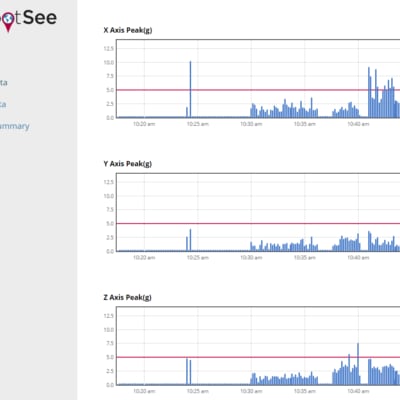Select the 10 g spike in the X Axis chart
Viewport: 400px width, 400px height.
click(x=190, y=89)
